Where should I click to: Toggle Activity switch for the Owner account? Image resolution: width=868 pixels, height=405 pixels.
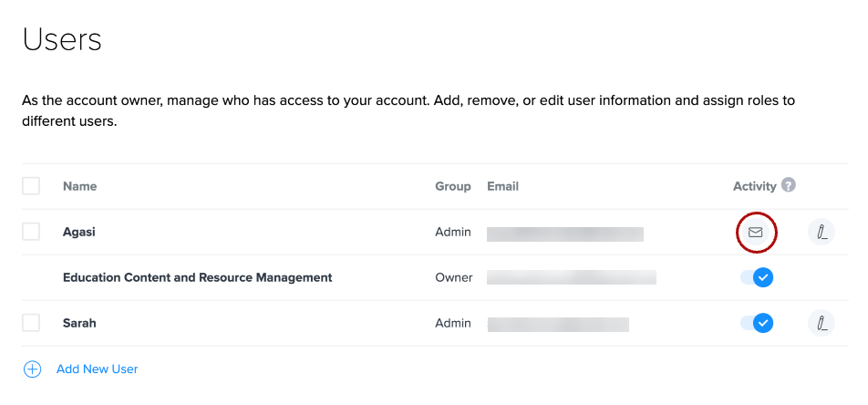[757, 277]
